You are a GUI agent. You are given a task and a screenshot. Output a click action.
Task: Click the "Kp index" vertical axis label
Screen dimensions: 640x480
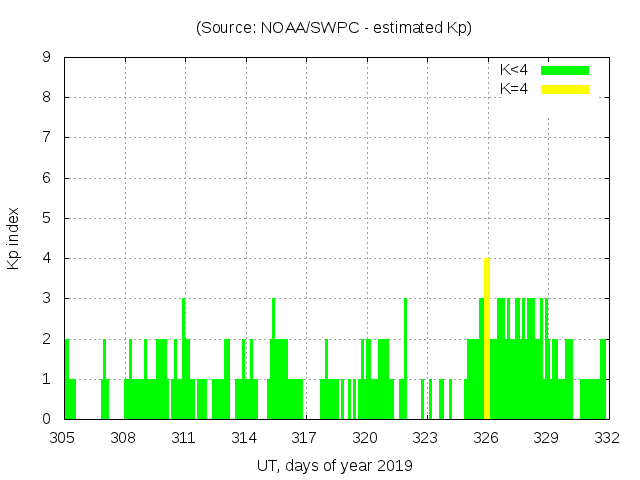pos(14,238)
